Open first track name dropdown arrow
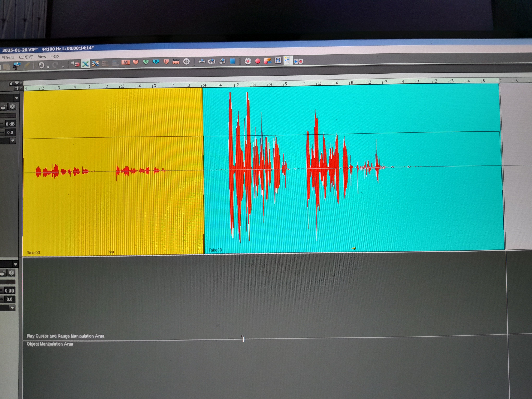532x399 pixels. pos(16,98)
